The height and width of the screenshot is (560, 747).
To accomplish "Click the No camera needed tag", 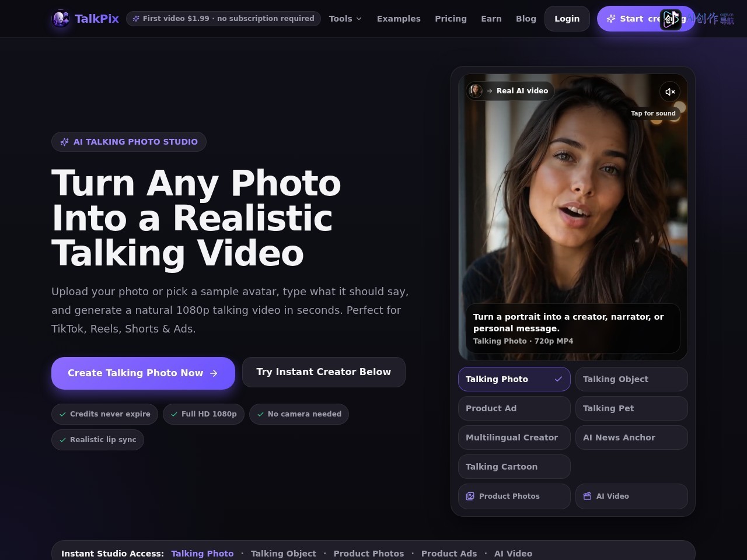I will point(299,414).
